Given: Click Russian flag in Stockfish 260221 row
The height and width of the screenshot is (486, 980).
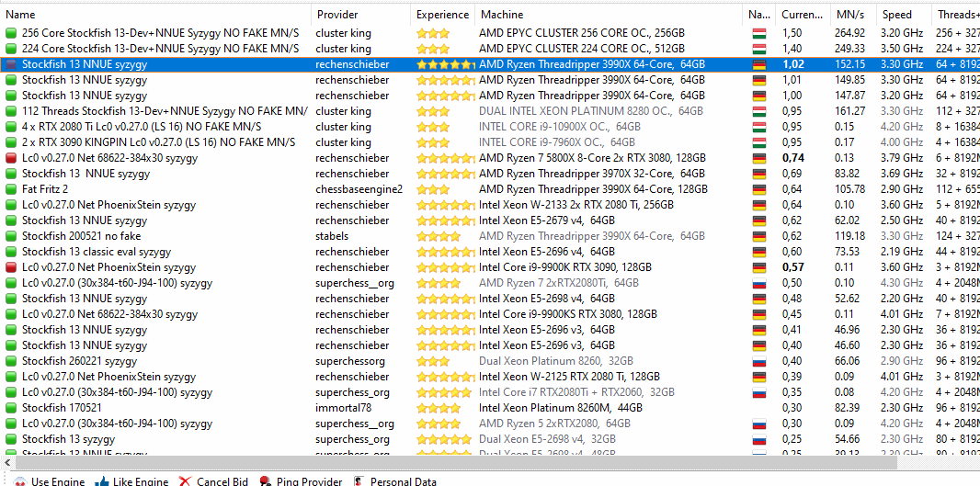Looking at the screenshot, I should pos(758,361).
